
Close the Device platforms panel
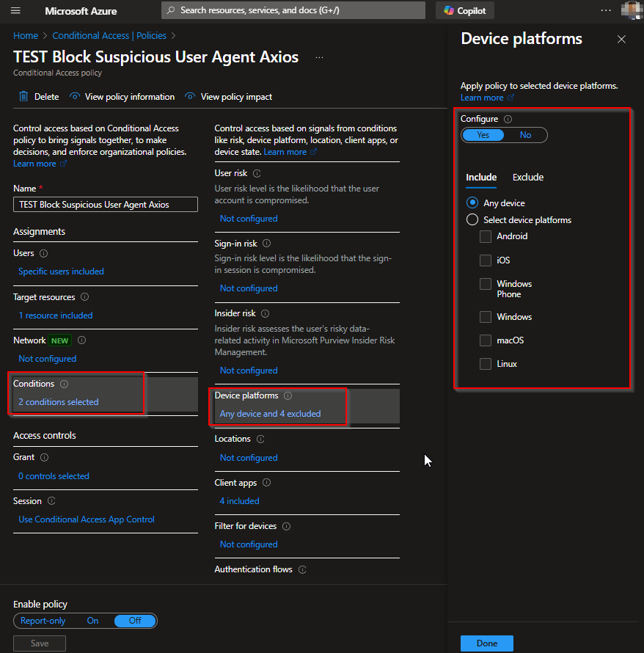tap(621, 40)
